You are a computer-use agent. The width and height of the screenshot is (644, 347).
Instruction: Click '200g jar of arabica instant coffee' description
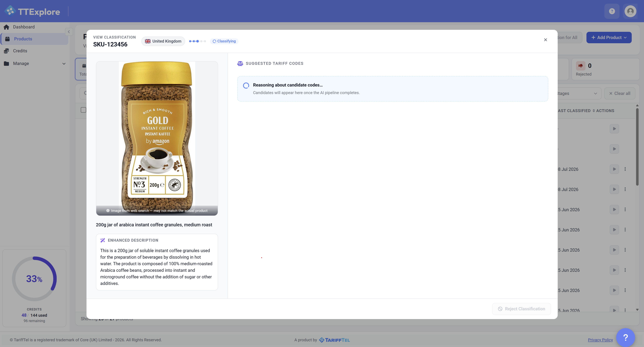point(154,225)
